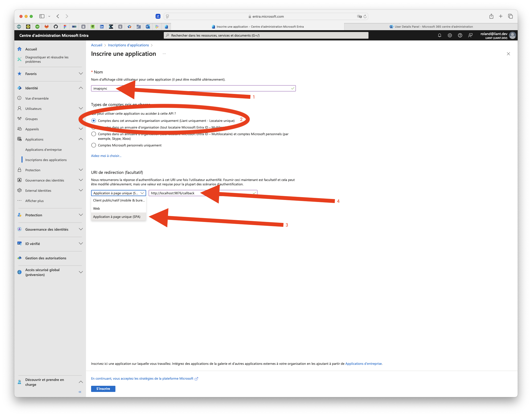Click the S'inscrire button
The height and width of the screenshot is (416, 532).
pyautogui.click(x=103, y=388)
